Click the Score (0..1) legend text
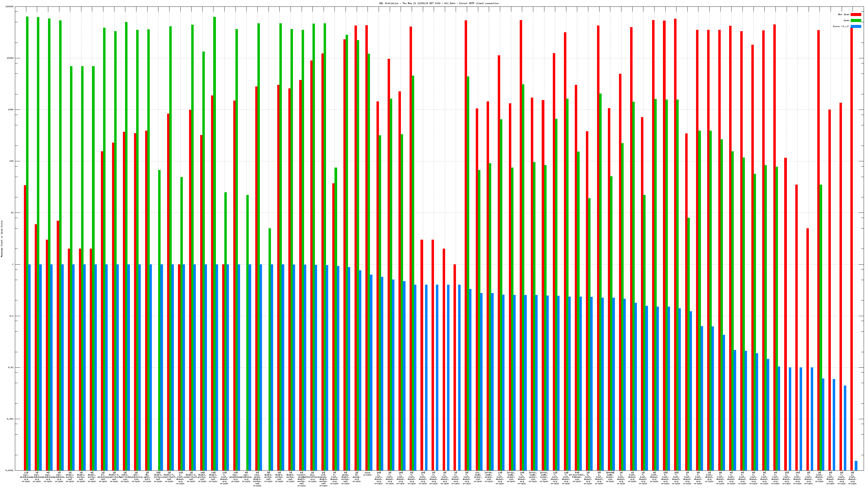The width and height of the screenshot is (868, 488). (x=841, y=26)
